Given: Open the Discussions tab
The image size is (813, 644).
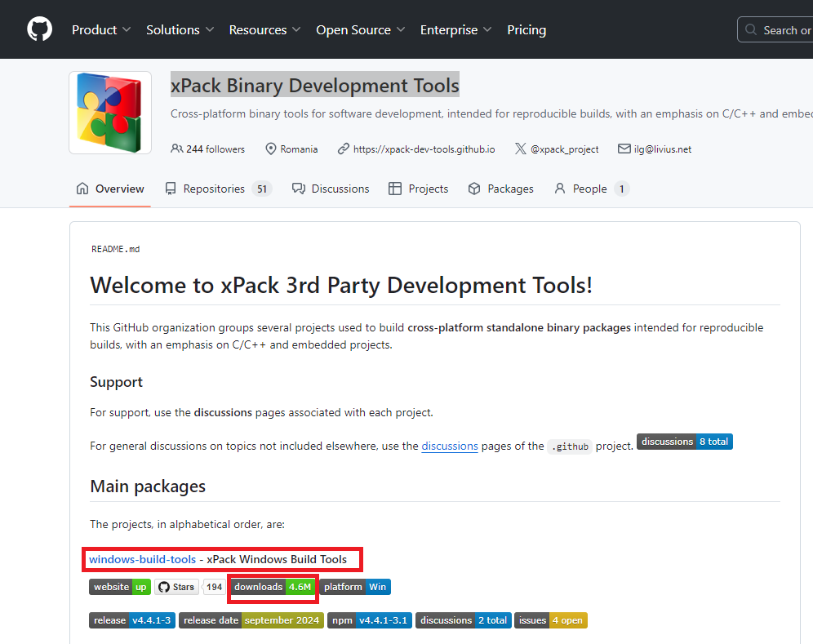Looking at the screenshot, I should click(x=331, y=189).
